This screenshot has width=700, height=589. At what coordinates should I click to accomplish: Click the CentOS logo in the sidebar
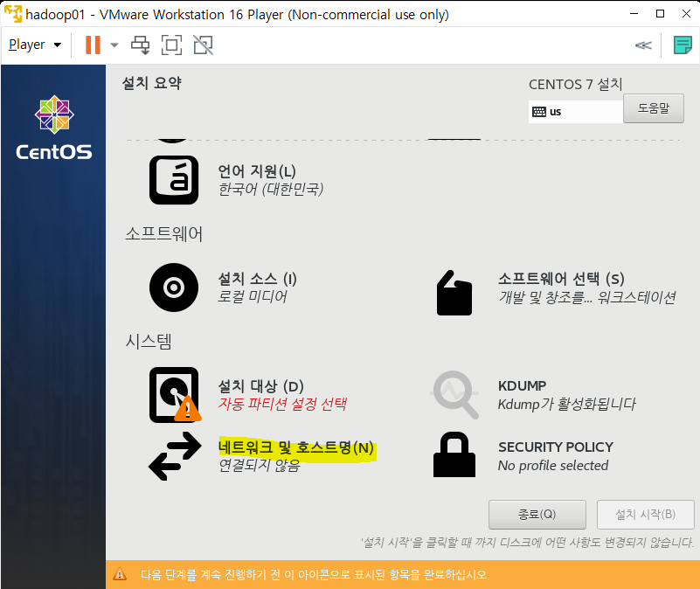tap(54, 128)
